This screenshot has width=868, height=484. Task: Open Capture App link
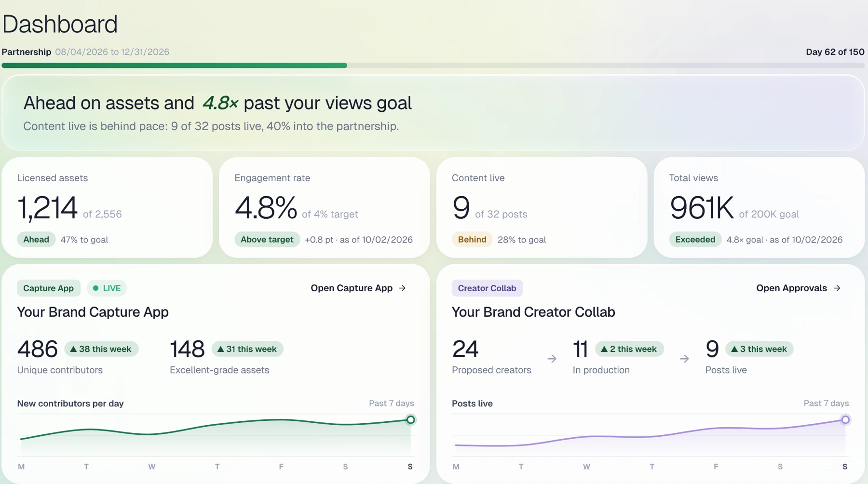click(x=358, y=288)
